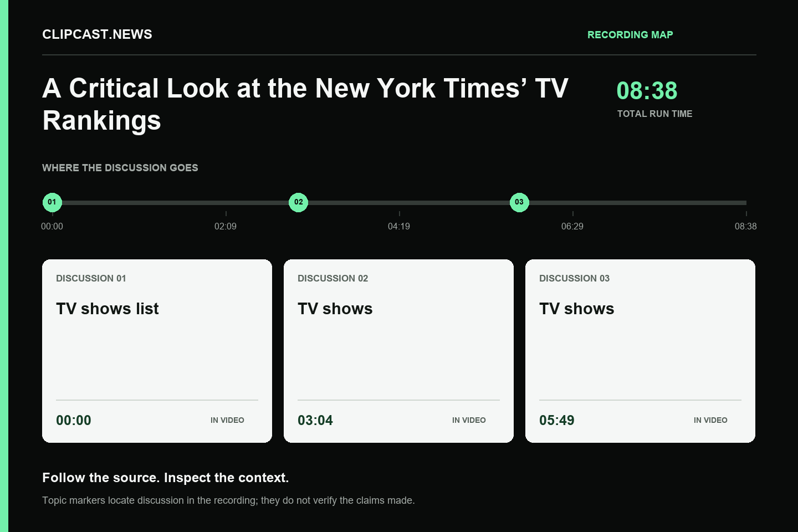This screenshot has width=798, height=532.
Task: Click the Total Run Time label
Action: [x=655, y=114]
